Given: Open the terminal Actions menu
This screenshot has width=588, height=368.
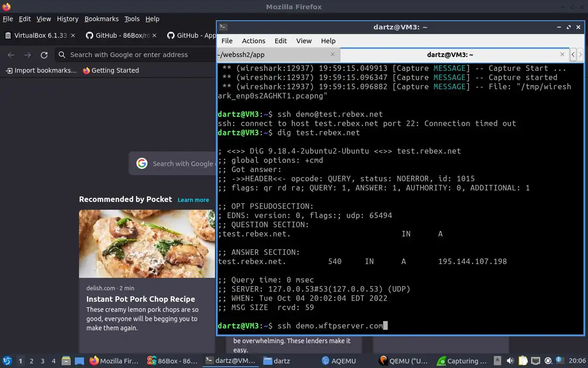Looking at the screenshot, I should [254, 41].
